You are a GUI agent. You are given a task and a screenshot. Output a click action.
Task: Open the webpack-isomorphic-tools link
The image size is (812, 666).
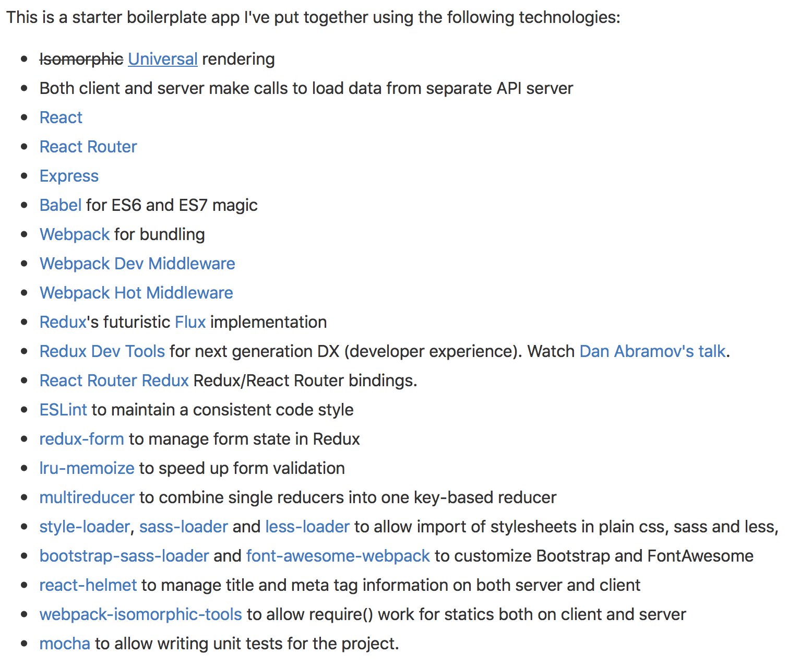click(x=141, y=614)
